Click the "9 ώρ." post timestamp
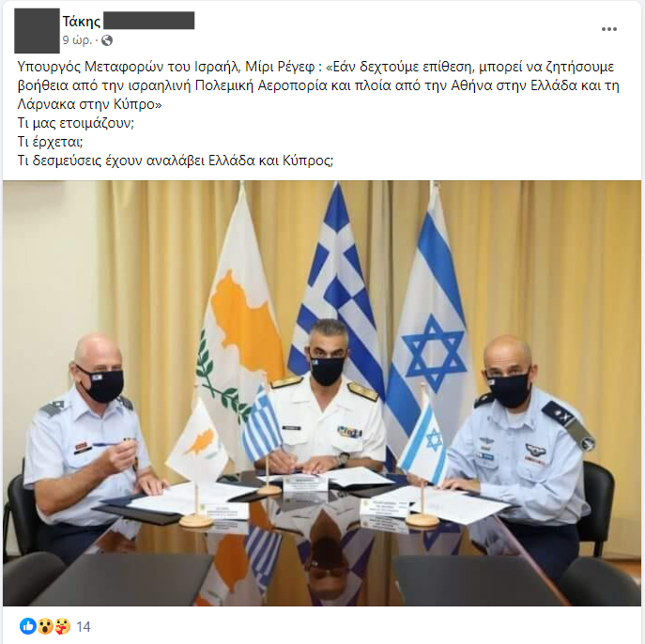Screen dimensions: 645x644 (x=77, y=40)
